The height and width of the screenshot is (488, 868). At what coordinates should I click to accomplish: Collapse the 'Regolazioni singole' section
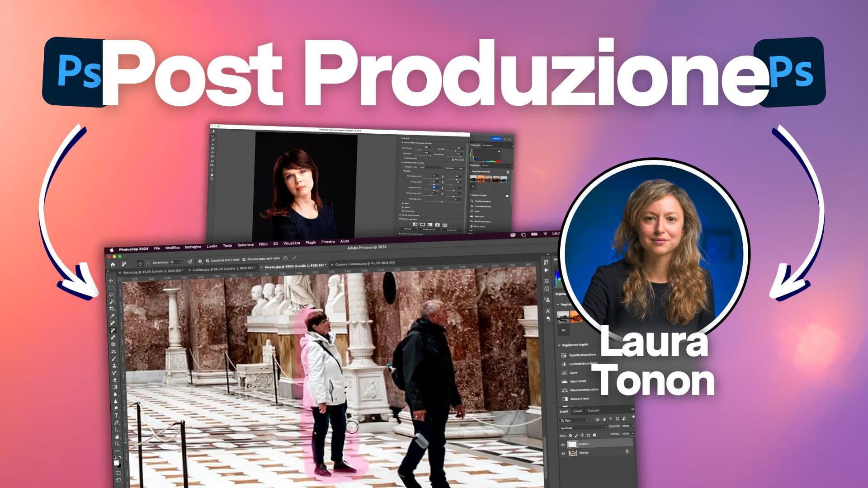click(x=559, y=345)
